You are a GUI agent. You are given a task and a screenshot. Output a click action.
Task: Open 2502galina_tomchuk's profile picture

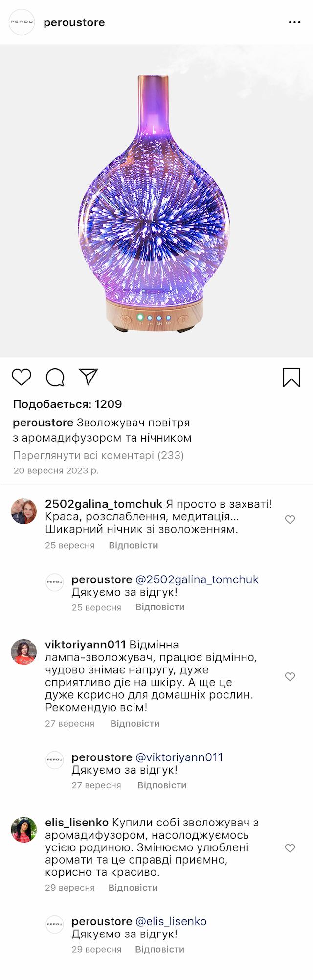pyautogui.click(x=24, y=511)
